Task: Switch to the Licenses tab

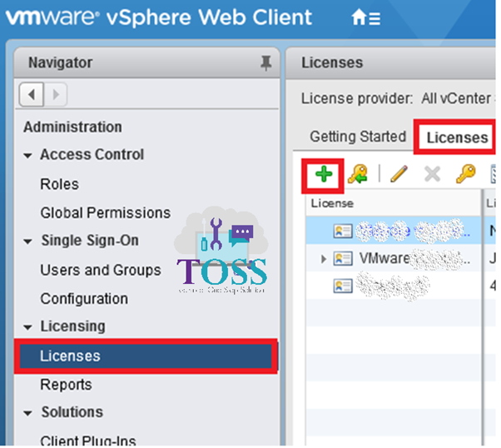Action: pos(457,138)
